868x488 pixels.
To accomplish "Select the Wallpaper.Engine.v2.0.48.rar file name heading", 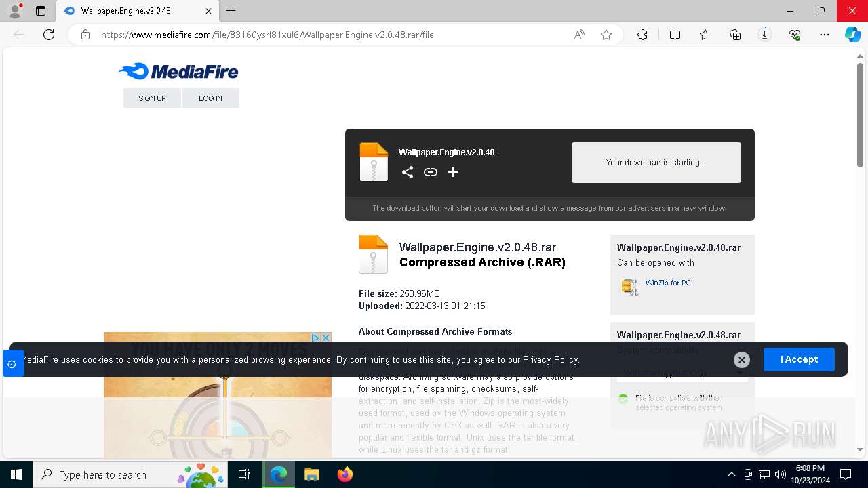I will pyautogui.click(x=477, y=247).
